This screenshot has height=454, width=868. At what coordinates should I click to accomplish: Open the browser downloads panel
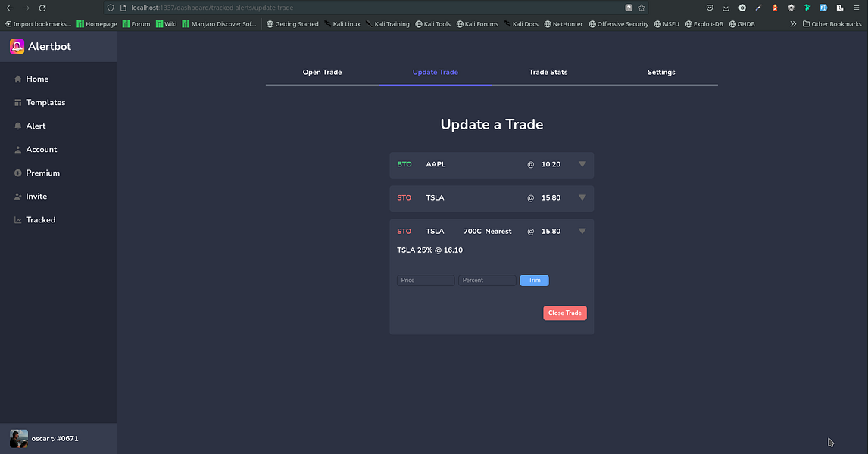tap(726, 8)
